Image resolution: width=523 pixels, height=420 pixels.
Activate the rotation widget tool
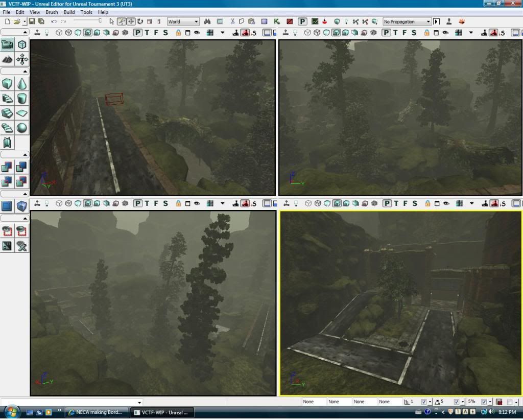click(x=140, y=21)
